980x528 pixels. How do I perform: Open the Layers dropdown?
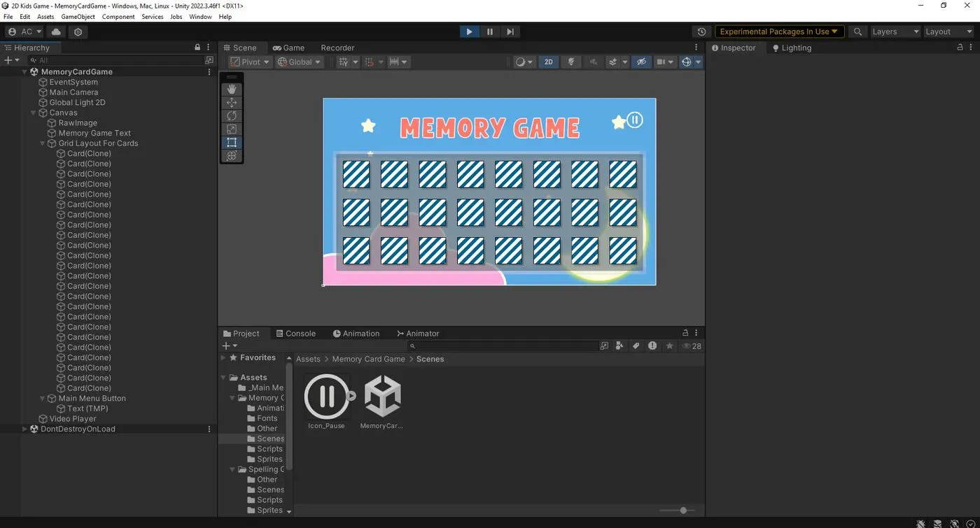[x=895, y=31]
